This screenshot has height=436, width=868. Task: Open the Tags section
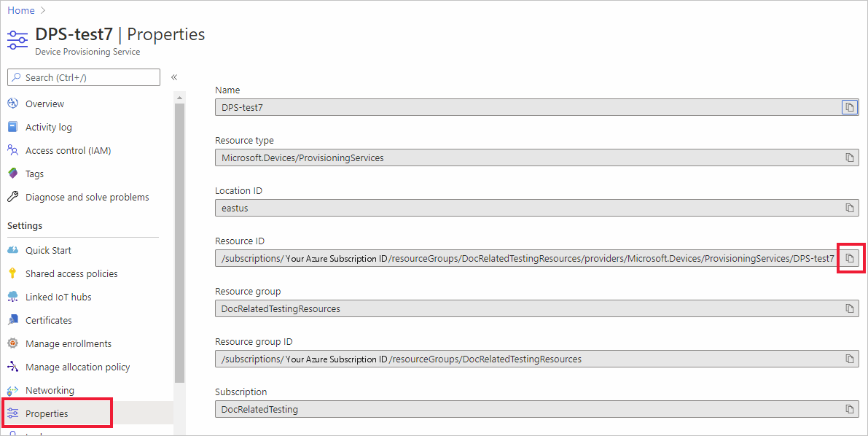tap(34, 174)
